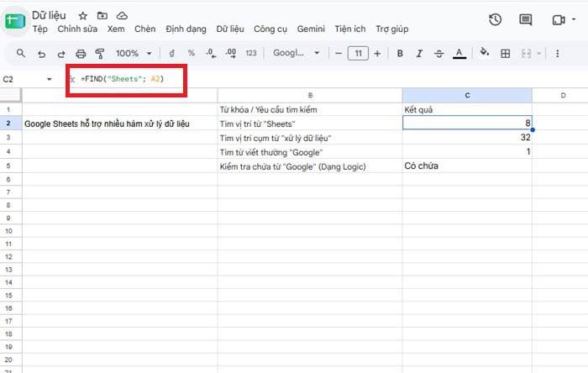588x373 pixels.
Task: Open the Tiện ích menu
Action: [350, 29]
